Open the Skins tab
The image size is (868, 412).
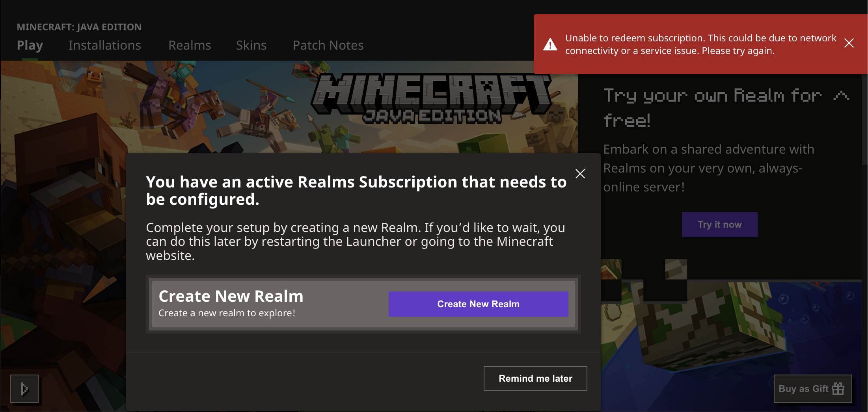click(251, 45)
